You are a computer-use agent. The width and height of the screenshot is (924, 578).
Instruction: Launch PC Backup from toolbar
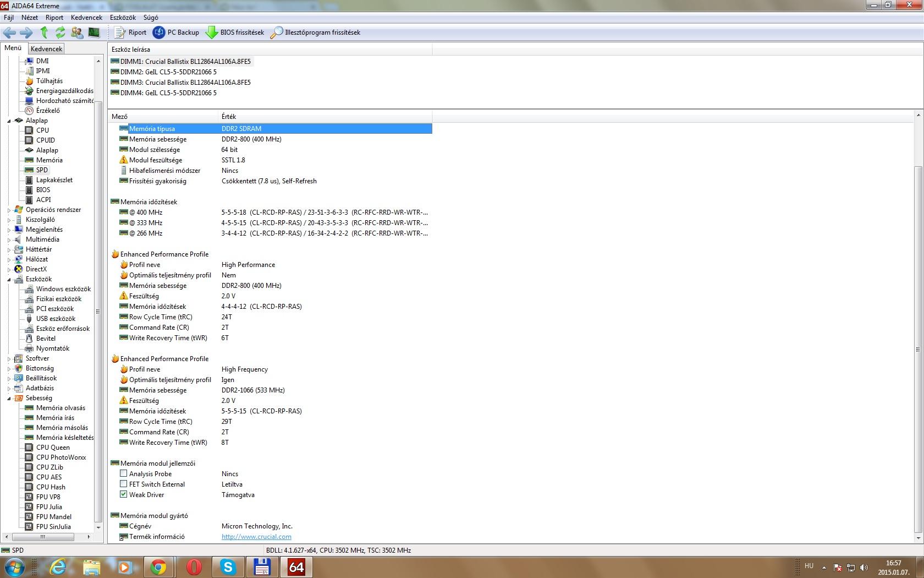(x=176, y=32)
